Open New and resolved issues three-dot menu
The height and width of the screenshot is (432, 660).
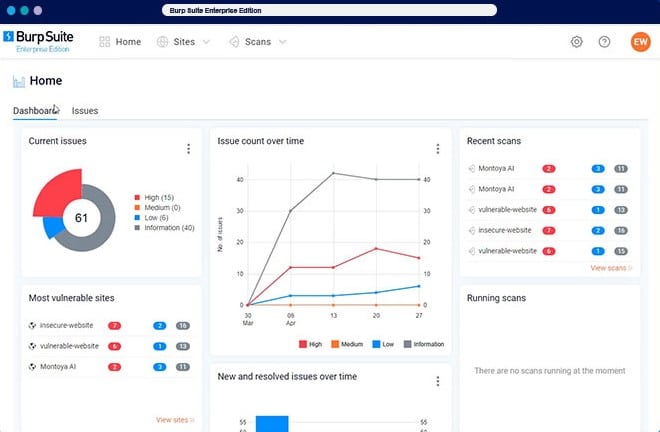pyautogui.click(x=438, y=381)
